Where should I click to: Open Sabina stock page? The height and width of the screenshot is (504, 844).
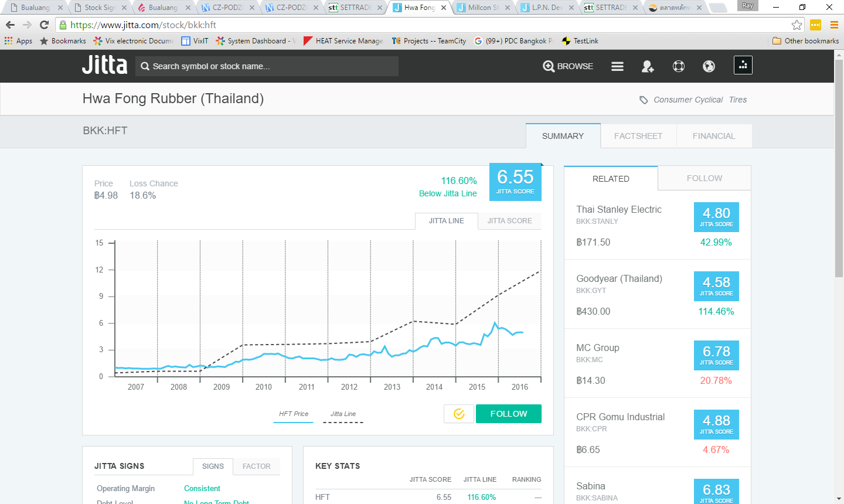pyautogui.click(x=591, y=486)
